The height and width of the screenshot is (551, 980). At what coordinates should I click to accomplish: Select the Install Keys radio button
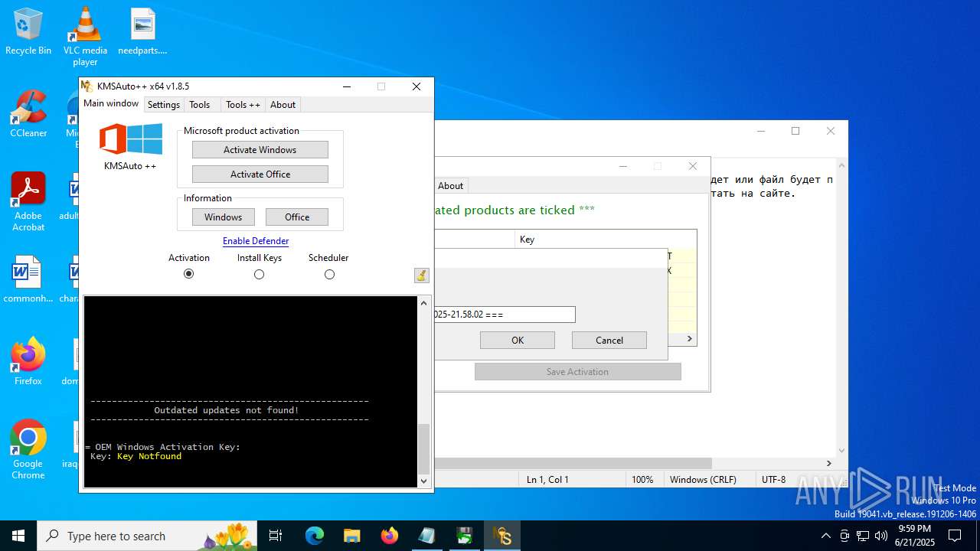259,274
